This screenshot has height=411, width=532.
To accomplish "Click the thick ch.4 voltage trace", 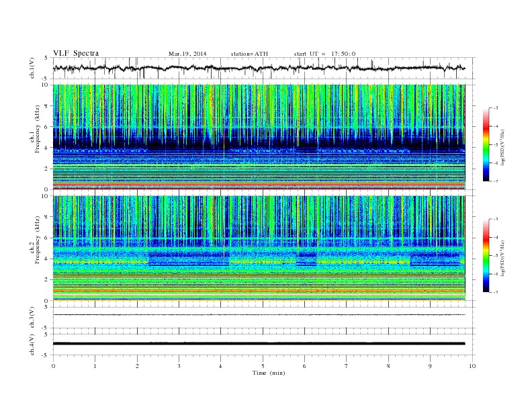I will click(x=259, y=344).
